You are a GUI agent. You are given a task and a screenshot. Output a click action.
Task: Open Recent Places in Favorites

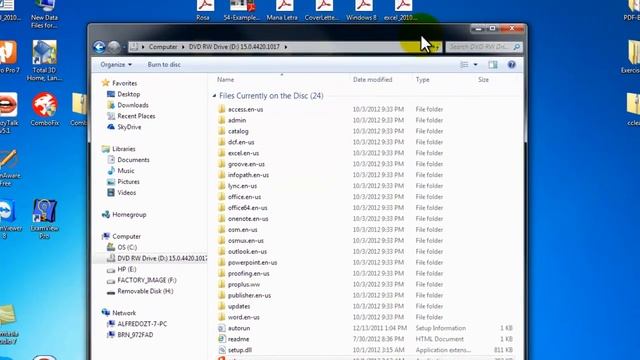(x=136, y=116)
